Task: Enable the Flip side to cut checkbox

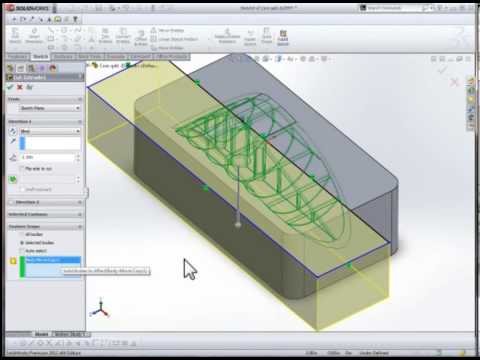Action: [x=22, y=169]
